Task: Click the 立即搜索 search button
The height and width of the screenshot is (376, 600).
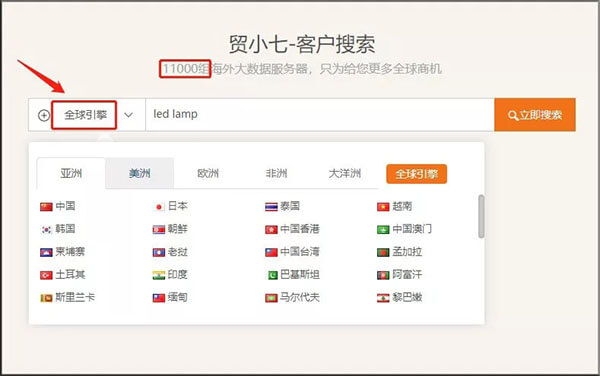Action: tap(535, 115)
